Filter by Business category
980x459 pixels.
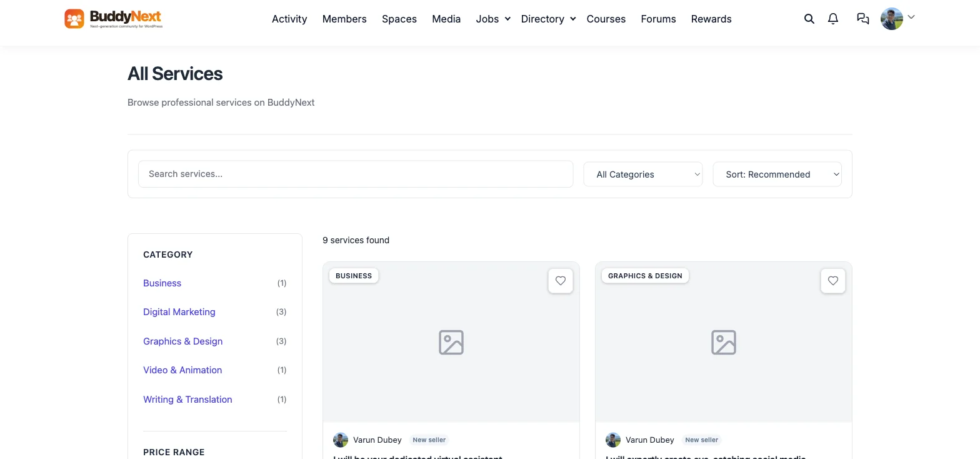pyautogui.click(x=162, y=283)
